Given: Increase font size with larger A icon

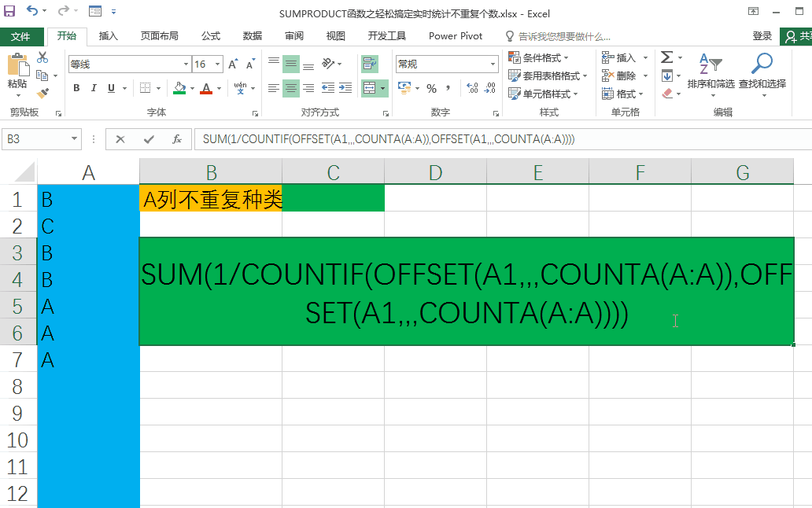Looking at the screenshot, I should [234, 64].
